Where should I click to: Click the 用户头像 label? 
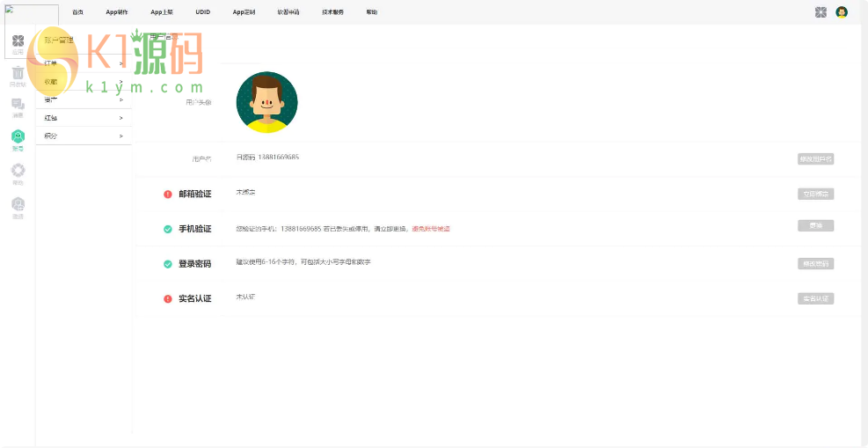click(199, 102)
